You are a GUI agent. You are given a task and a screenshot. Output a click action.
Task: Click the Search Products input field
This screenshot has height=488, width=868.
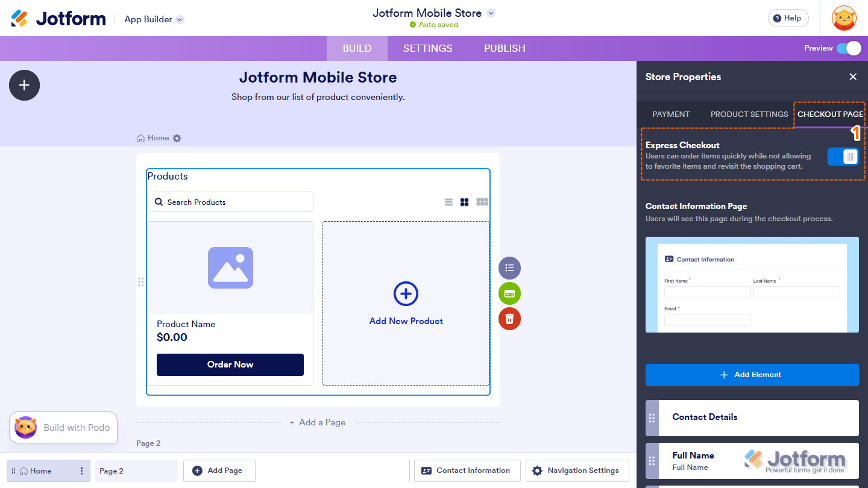pyautogui.click(x=230, y=202)
